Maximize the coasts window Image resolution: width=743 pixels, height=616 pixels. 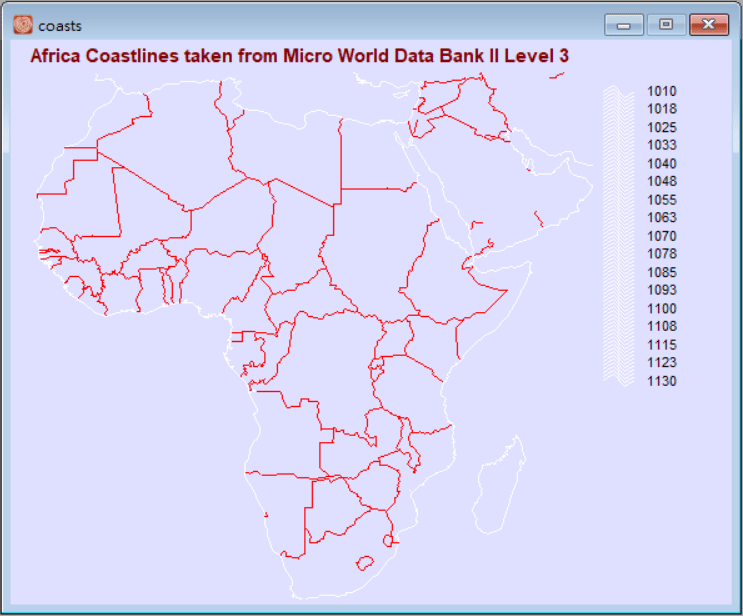coord(666,25)
